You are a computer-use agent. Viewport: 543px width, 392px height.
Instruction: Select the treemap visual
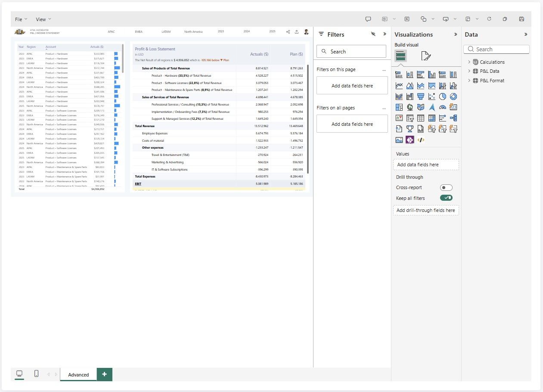coord(399,107)
